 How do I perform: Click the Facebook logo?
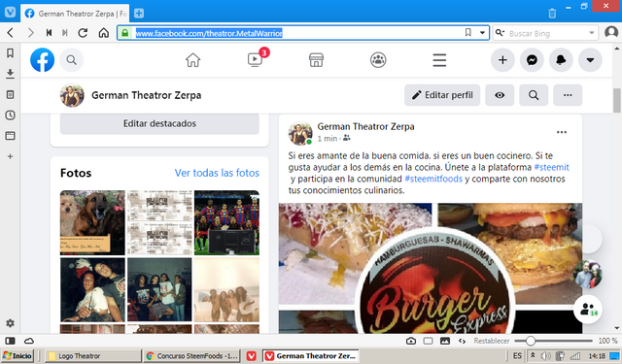(x=42, y=60)
